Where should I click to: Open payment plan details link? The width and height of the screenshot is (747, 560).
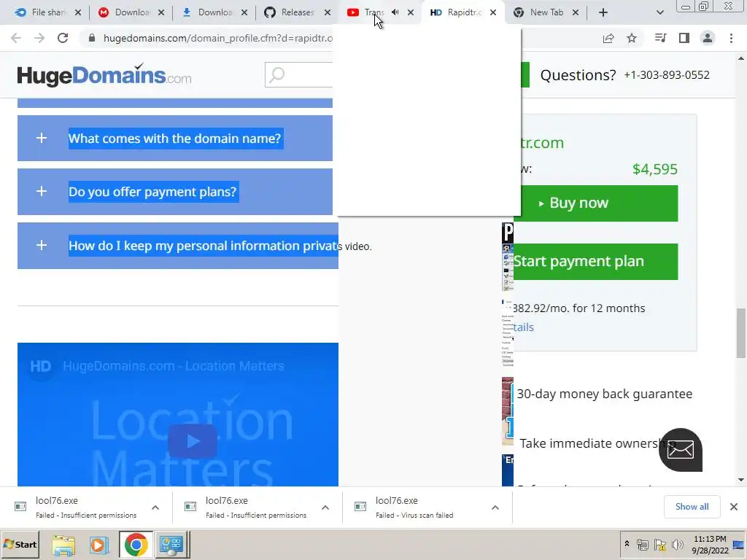click(523, 327)
